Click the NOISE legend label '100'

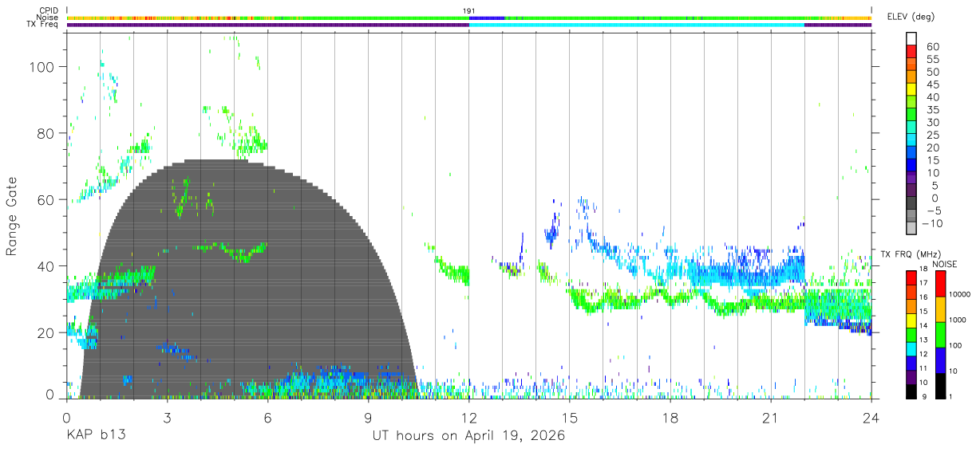pyautogui.click(x=954, y=345)
